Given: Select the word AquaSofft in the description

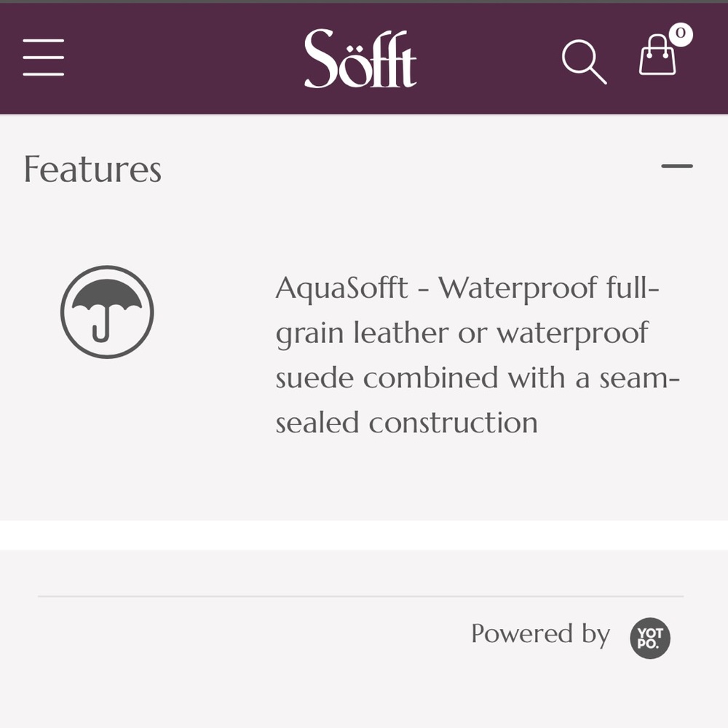Looking at the screenshot, I should point(341,289).
